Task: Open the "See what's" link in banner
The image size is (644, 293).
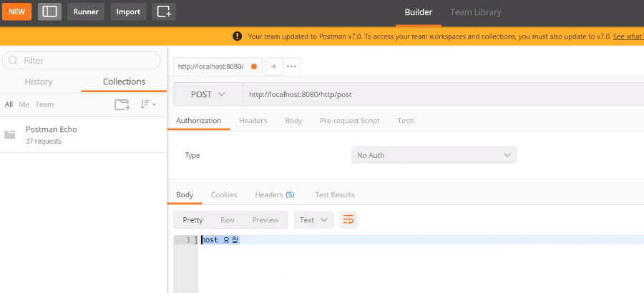Action: tap(628, 36)
